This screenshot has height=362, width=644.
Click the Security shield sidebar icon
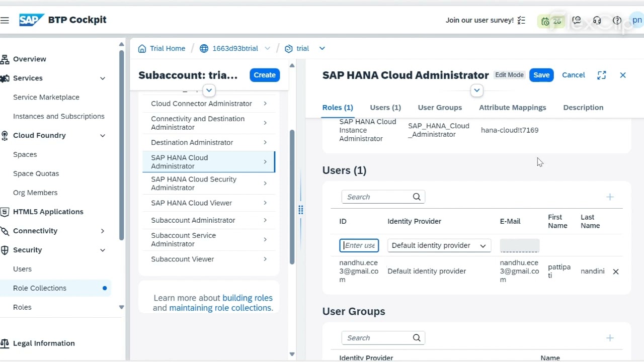click(5, 250)
